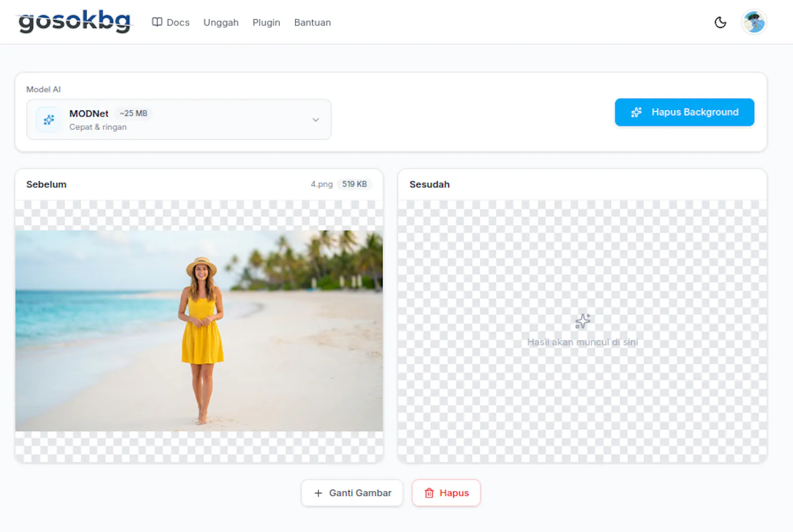
Task: Toggle dark mode with the moon icon
Action: (x=720, y=22)
